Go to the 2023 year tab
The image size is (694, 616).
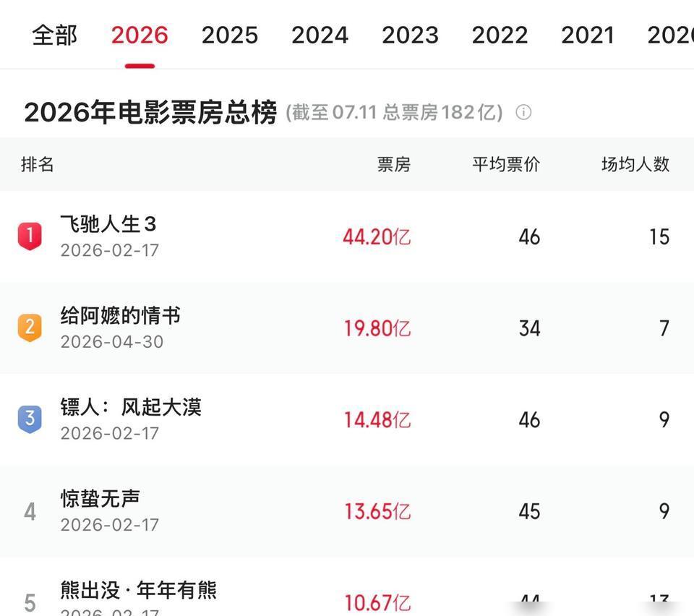pos(410,35)
